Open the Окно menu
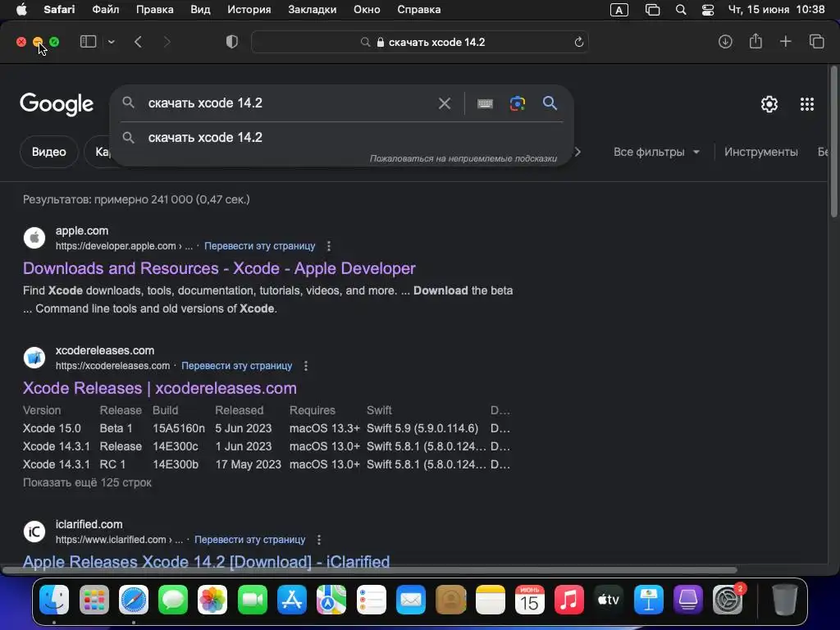This screenshot has width=840, height=630. click(367, 10)
